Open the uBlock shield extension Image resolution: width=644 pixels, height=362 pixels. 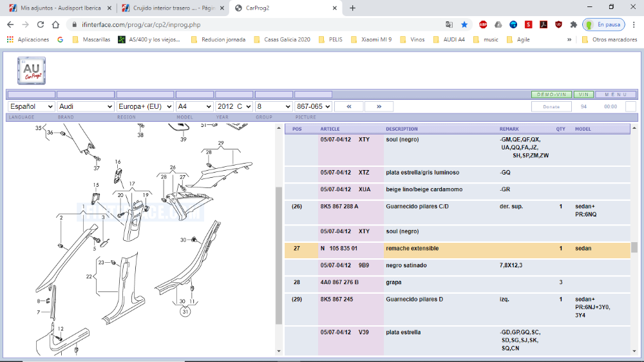click(558, 24)
